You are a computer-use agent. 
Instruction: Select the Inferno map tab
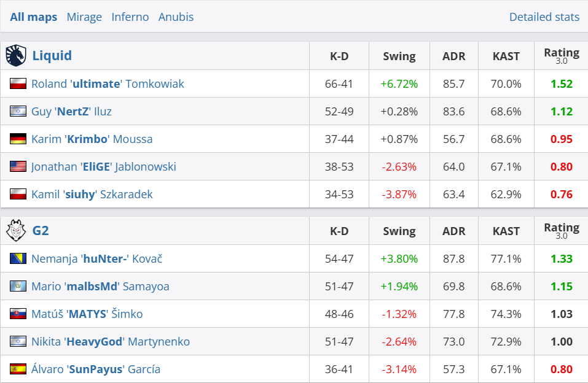[x=130, y=17]
